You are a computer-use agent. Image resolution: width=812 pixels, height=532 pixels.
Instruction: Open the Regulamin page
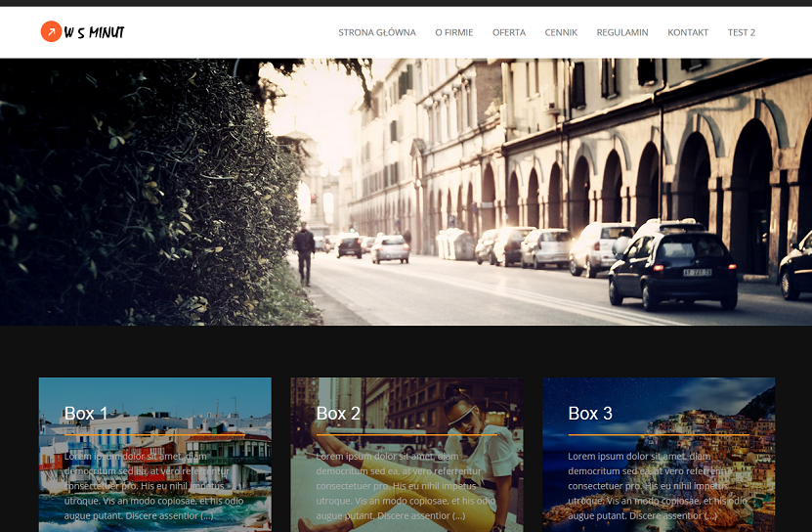tap(622, 32)
